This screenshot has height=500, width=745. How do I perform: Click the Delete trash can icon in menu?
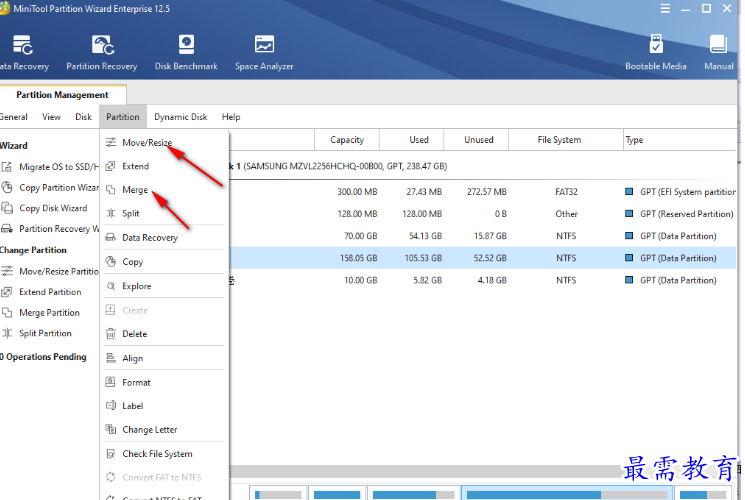tap(111, 334)
